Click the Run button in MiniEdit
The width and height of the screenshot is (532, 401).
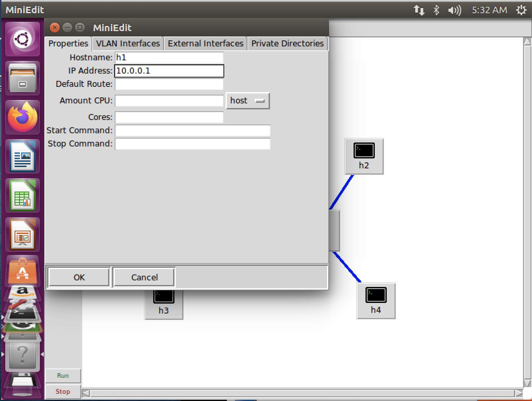coord(63,376)
